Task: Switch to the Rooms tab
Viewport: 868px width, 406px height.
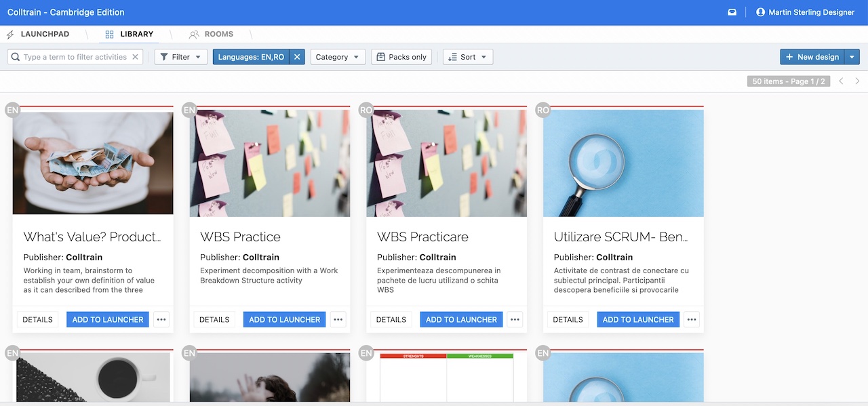Action: (x=218, y=34)
